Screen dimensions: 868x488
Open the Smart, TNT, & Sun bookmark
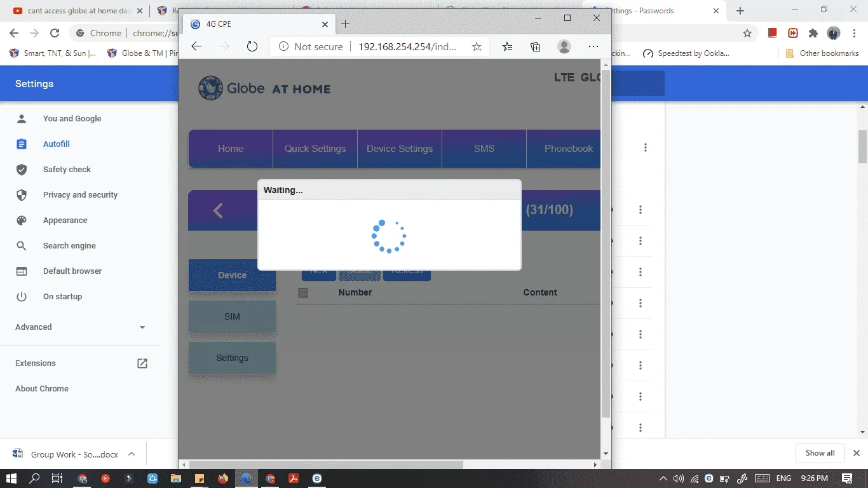click(x=53, y=53)
